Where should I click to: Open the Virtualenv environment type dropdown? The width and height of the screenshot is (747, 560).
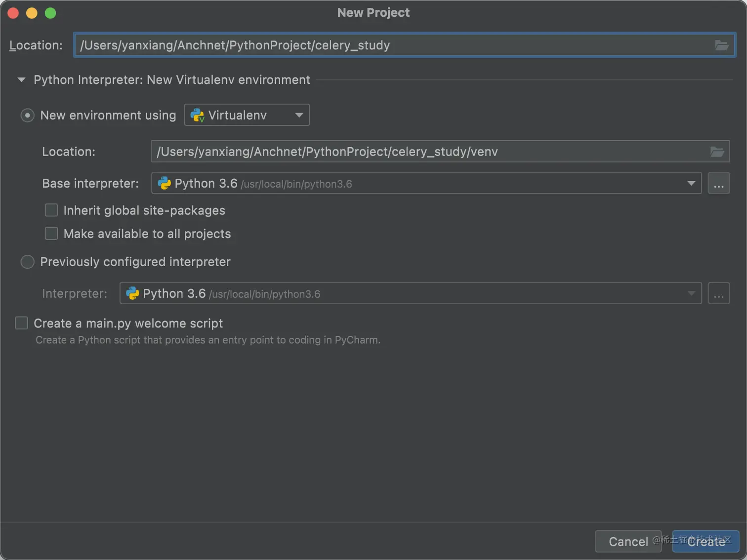coord(247,115)
